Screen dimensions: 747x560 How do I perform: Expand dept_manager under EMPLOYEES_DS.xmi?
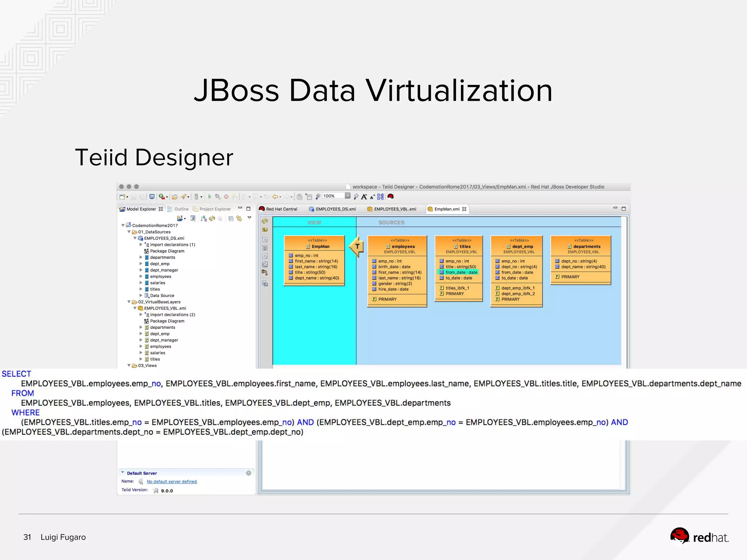(x=141, y=270)
